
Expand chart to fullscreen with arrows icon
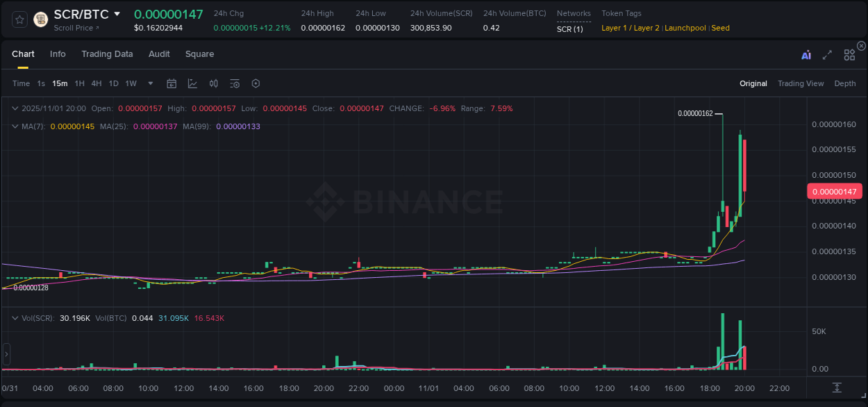tap(826, 53)
